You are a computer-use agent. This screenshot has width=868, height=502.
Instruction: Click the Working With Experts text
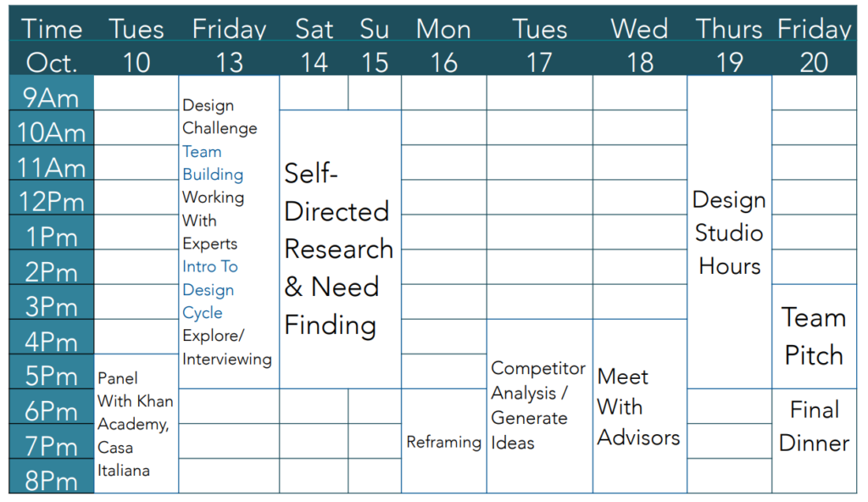click(x=213, y=220)
